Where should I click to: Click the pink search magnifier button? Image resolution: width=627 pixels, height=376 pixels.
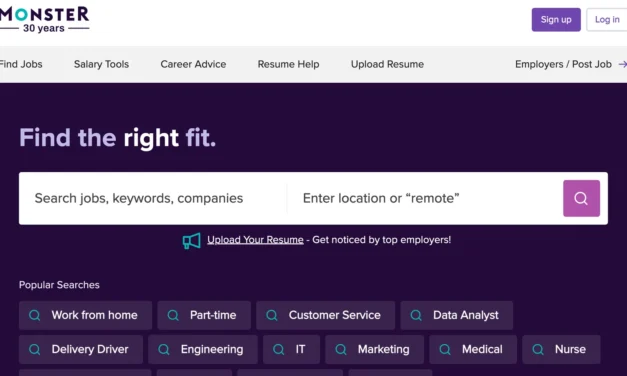(581, 198)
